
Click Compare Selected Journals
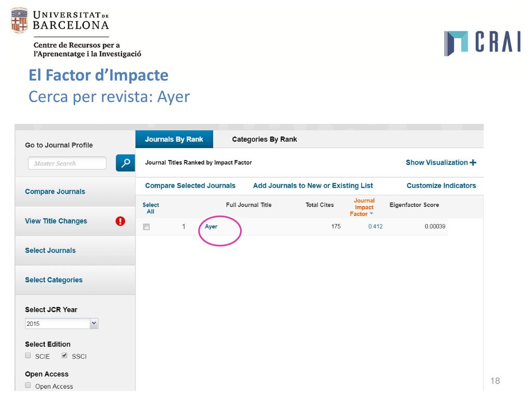click(x=190, y=185)
